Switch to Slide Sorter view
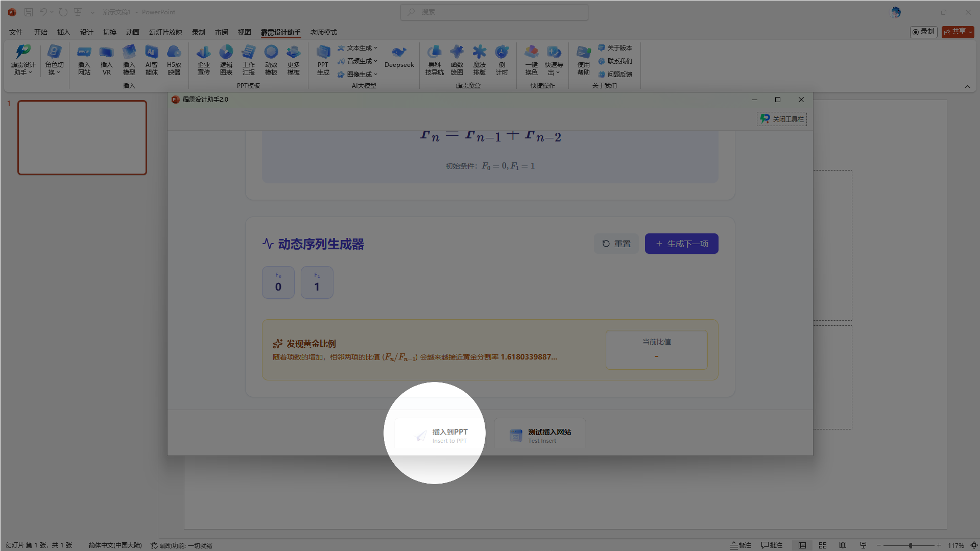The image size is (980, 551). (823, 545)
